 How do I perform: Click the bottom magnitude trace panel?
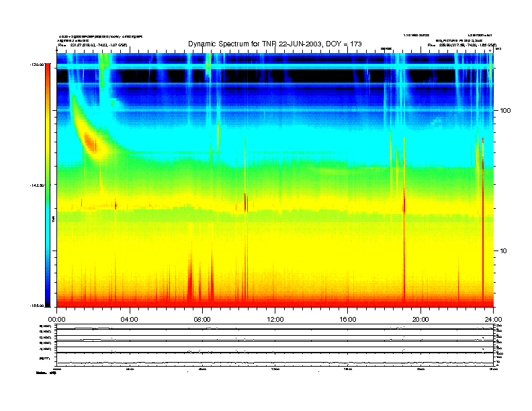pyautogui.click(x=275, y=359)
